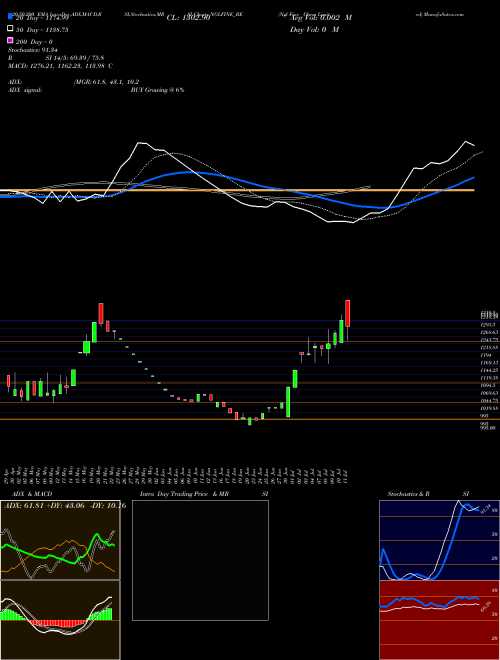Click the 'ADX: 61.81 +DY: 43.06 -DY: 10.16' readout
The width and height of the screenshot is (500, 660).
pyautogui.click(x=65, y=505)
